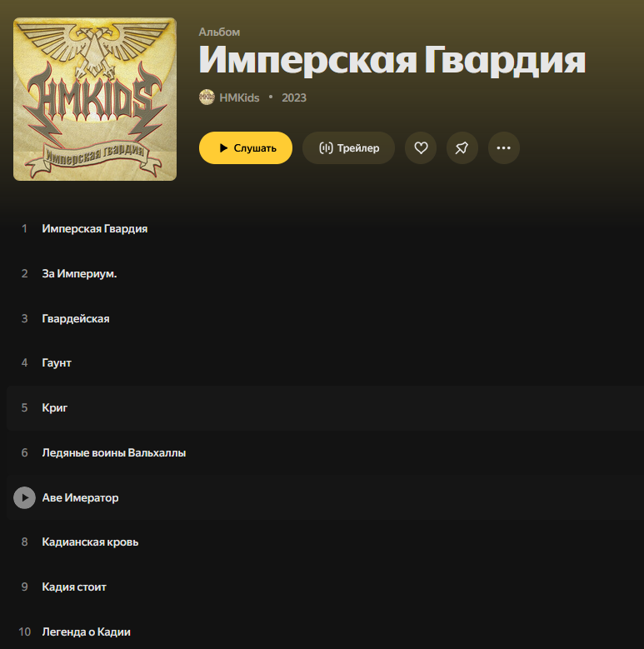Like the album with the heart icon
Screen dimensions: 644x649
tap(421, 147)
